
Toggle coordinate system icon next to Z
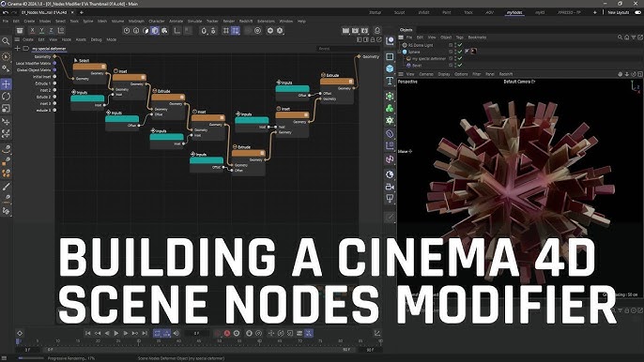point(61,31)
